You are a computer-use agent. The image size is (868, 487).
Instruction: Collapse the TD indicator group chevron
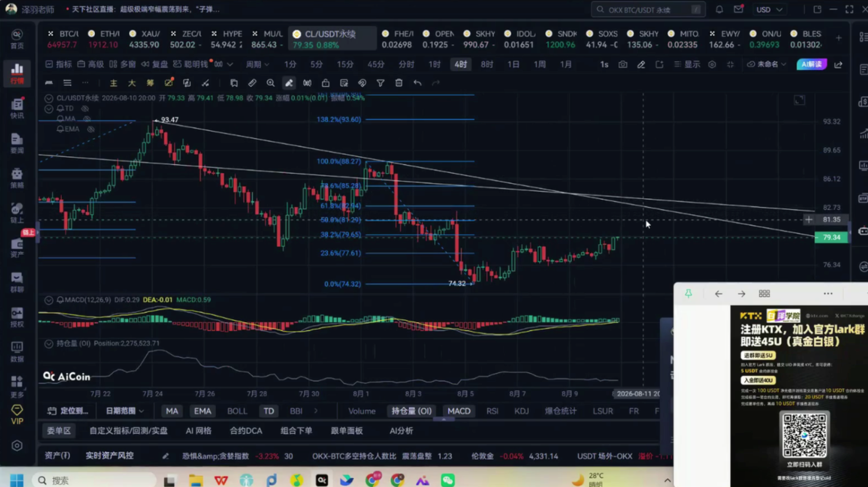click(49, 109)
